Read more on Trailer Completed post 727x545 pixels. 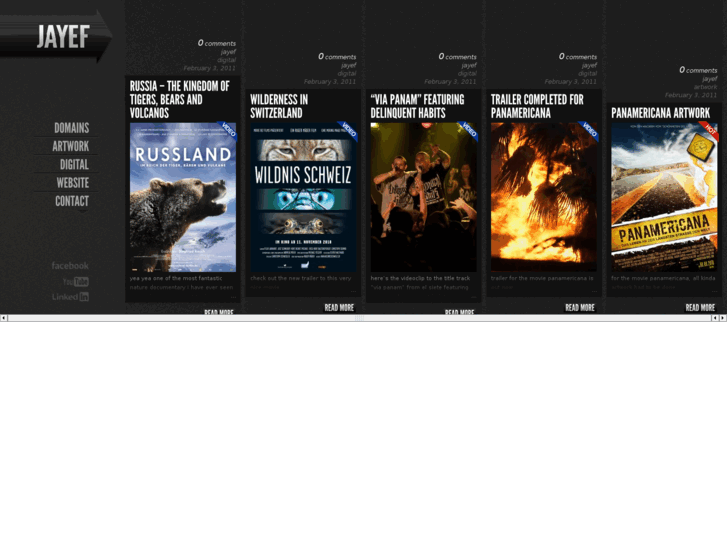coord(580,308)
